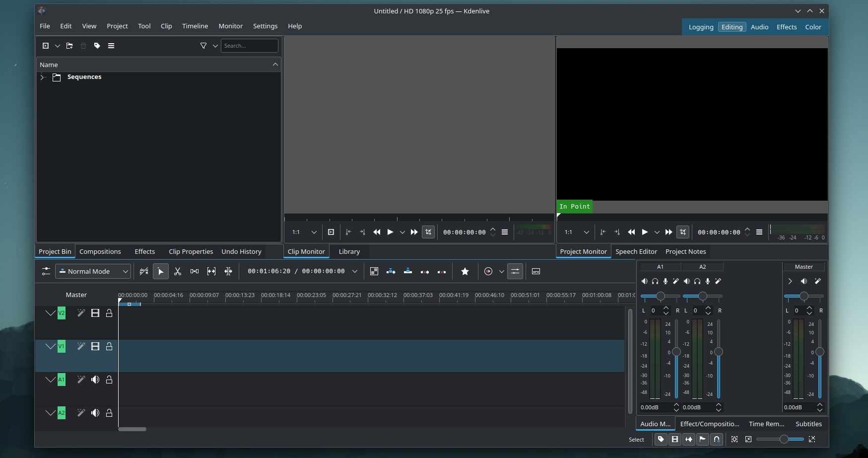Open the tag icon in Project Bin
The height and width of the screenshot is (458, 868).
pos(97,46)
